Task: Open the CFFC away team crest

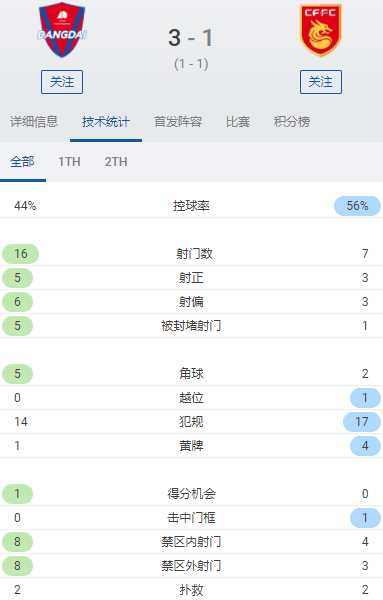Action: 321,30
